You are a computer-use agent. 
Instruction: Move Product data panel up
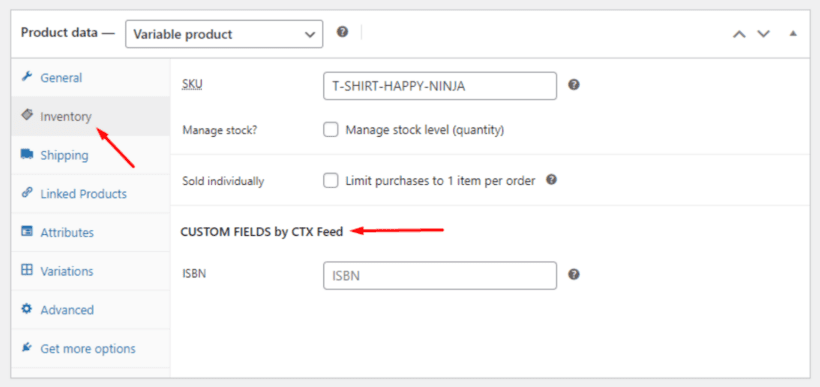pyautogui.click(x=739, y=35)
